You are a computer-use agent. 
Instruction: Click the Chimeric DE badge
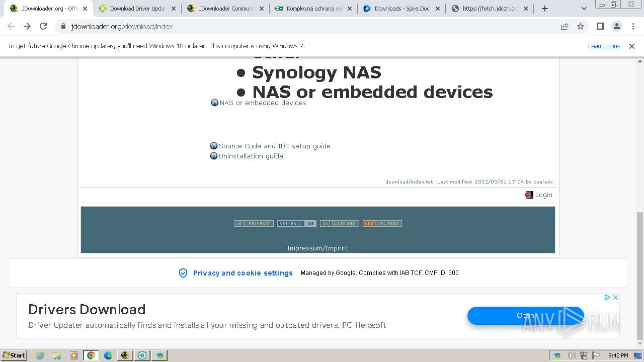click(x=297, y=223)
